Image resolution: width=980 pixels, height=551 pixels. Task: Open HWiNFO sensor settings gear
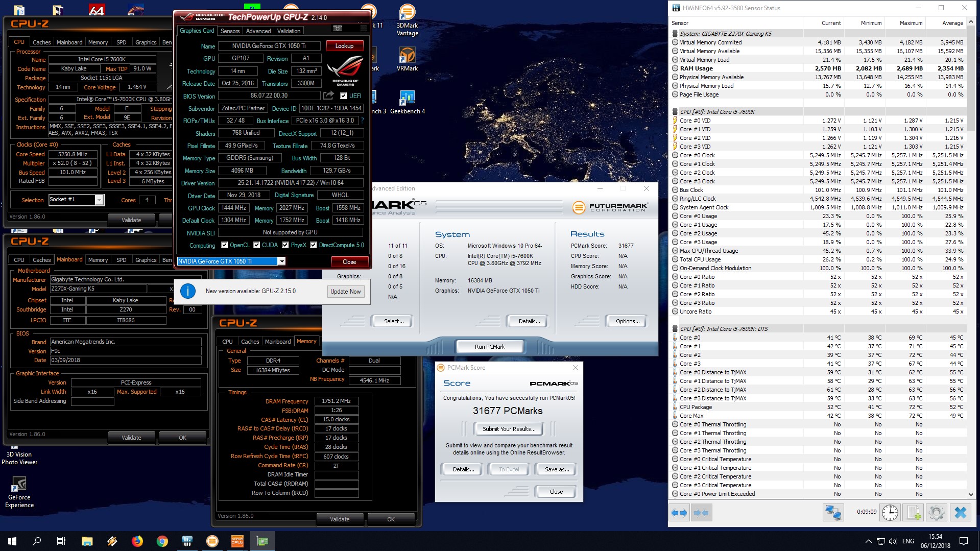tap(937, 512)
